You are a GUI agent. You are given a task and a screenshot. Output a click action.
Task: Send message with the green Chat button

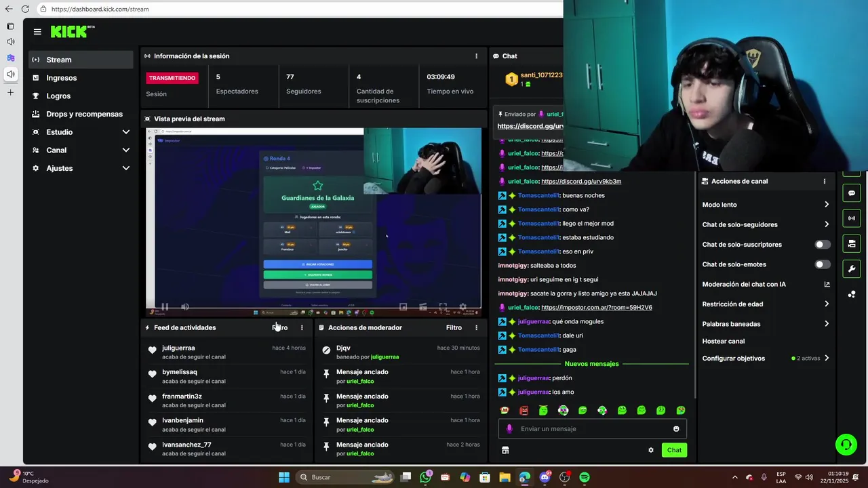coord(674,450)
